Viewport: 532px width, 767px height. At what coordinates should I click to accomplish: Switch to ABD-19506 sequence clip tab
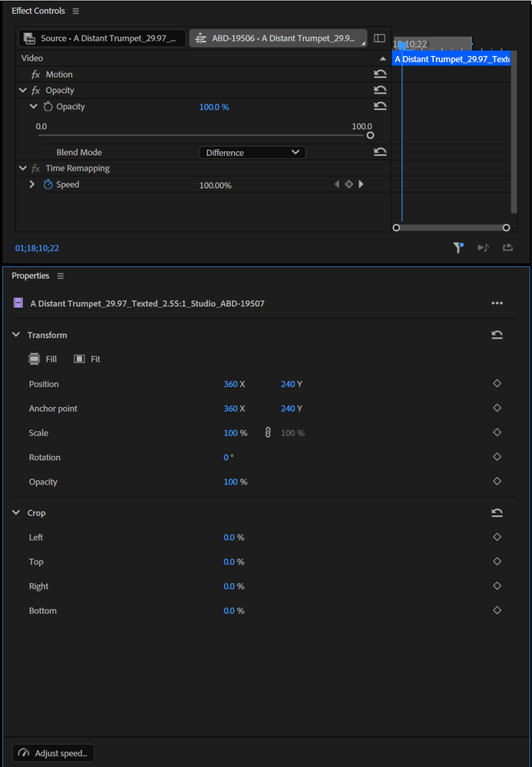tap(278, 38)
